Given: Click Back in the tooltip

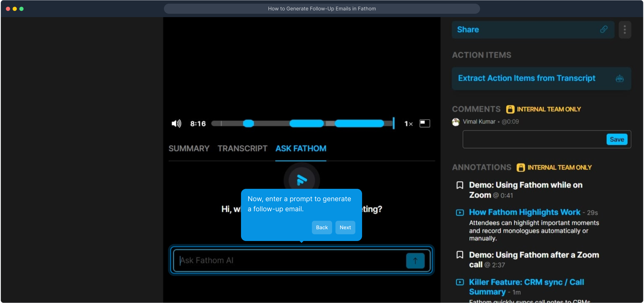Looking at the screenshot, I should point(322,228).
